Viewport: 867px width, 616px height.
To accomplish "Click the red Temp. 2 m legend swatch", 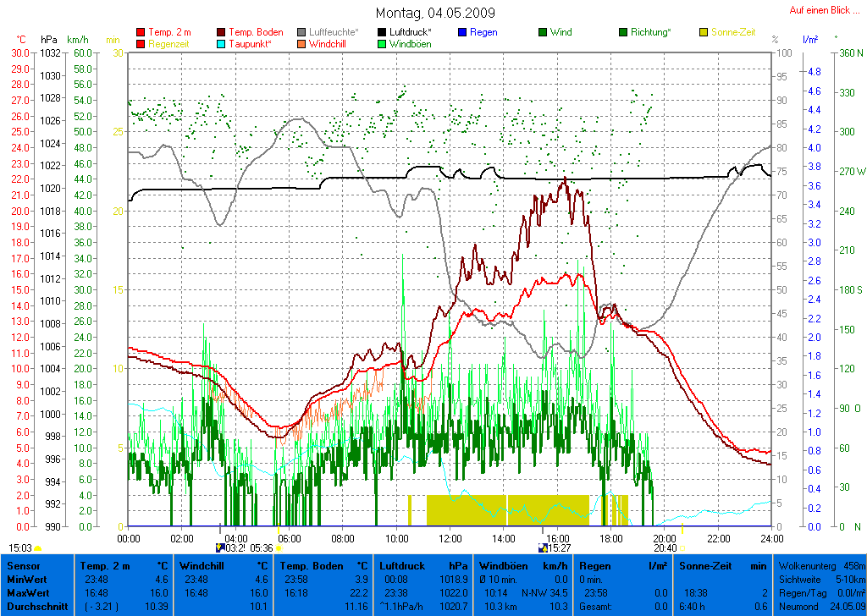I will [141, 32].
